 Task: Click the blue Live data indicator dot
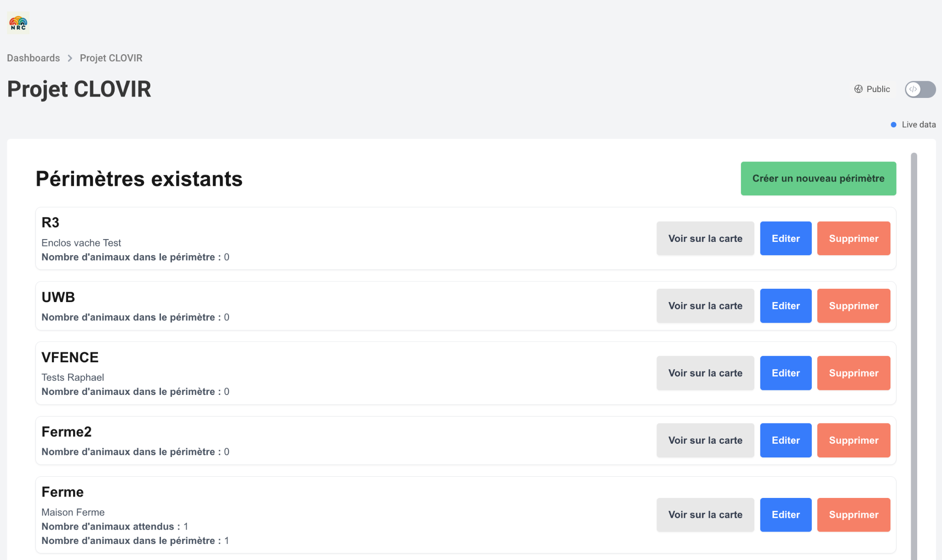point(893,125)
